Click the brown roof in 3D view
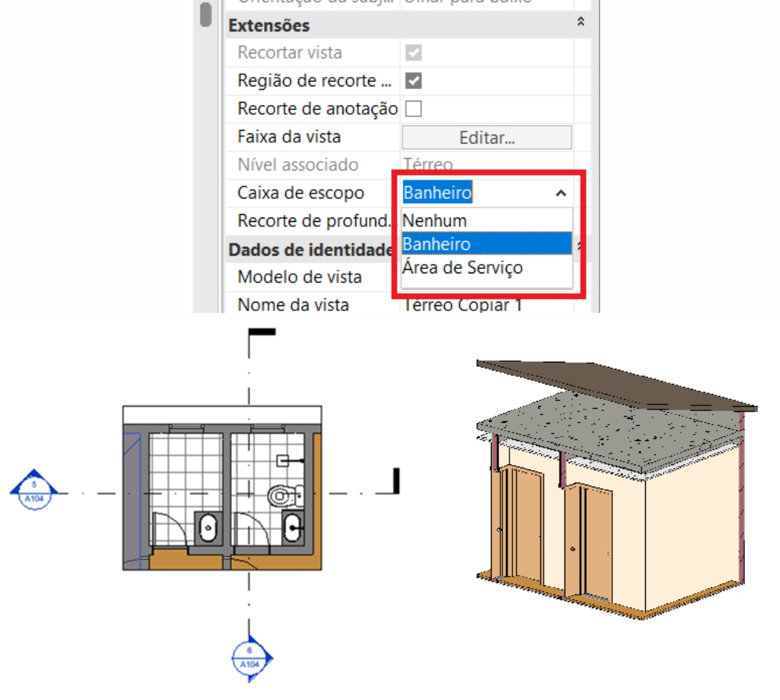 tap(617, 384)
